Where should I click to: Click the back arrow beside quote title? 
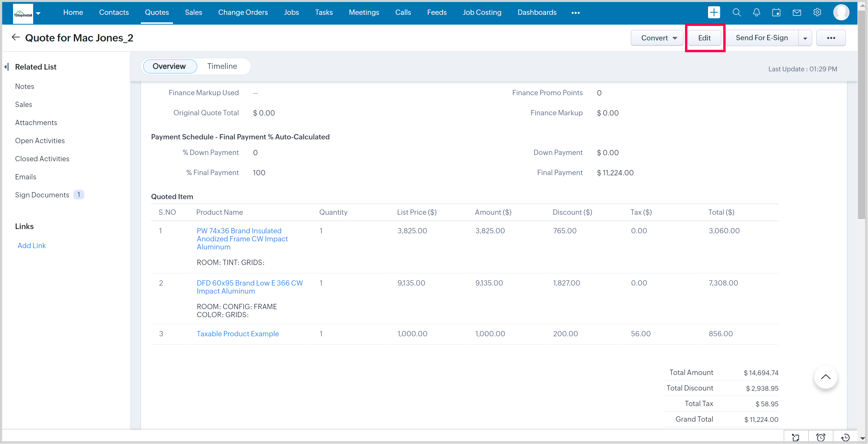pos(16,37)
